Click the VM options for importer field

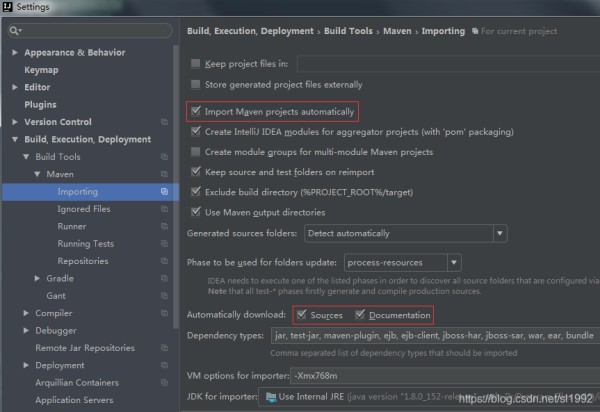point(445,376)
